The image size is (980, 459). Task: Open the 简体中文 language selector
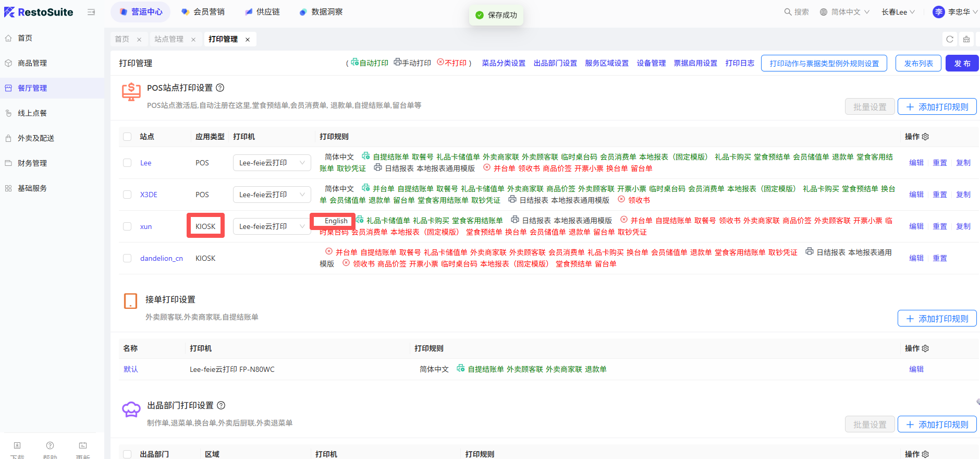(844, 12)
